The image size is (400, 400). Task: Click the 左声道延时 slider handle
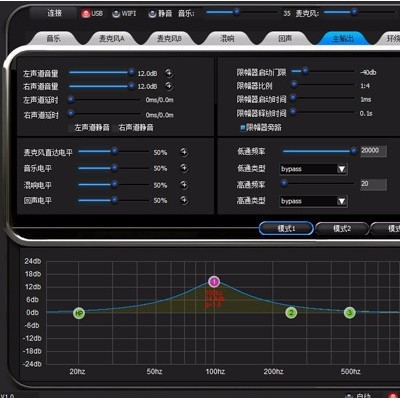(x=71, y=99)
